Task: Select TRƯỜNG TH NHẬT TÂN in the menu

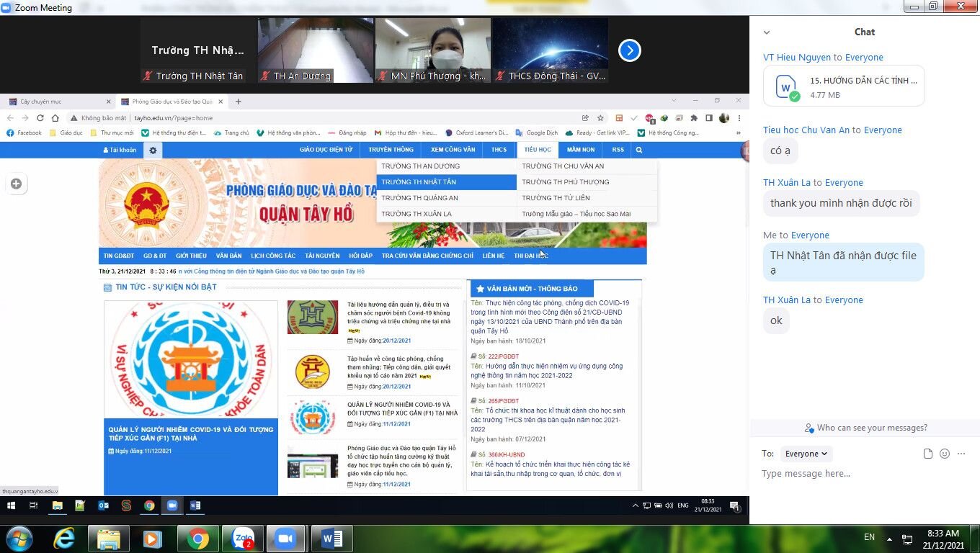Action: click(x=418, y=181)
